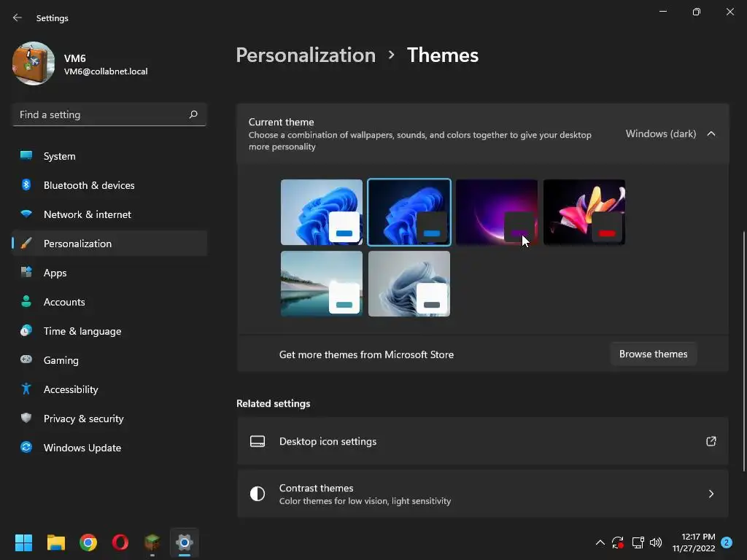Viewport: 747px width, 560px height.
Task: Click the Windows Update sync icon
Action: (x=26, y=447)
